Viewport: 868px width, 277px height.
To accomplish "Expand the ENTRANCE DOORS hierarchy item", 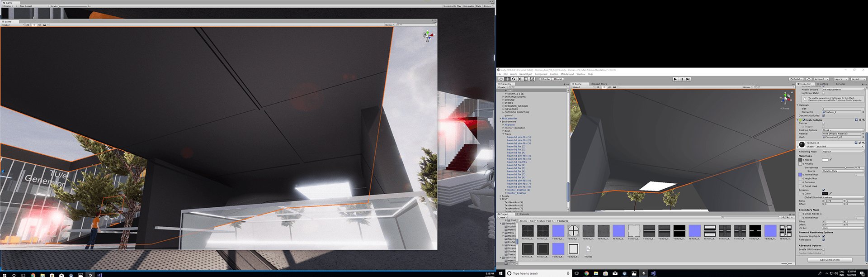I will click(503, 97).
